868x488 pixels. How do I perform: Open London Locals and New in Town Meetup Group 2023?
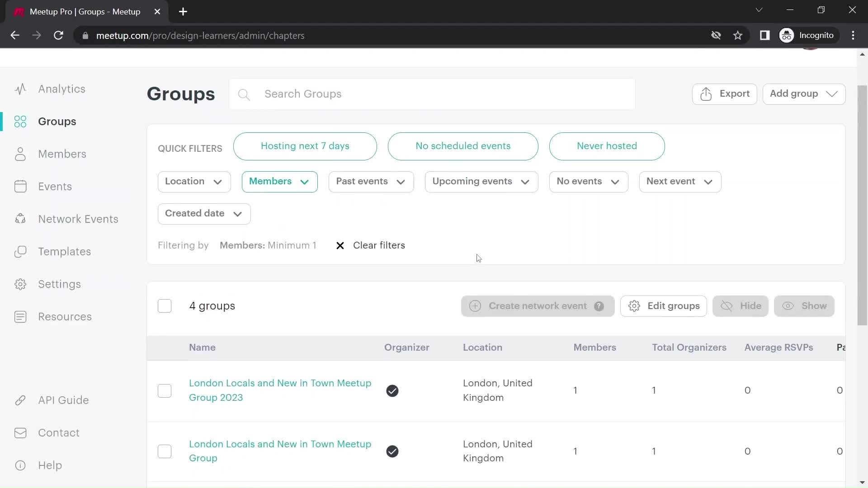(x=280, y=390)
